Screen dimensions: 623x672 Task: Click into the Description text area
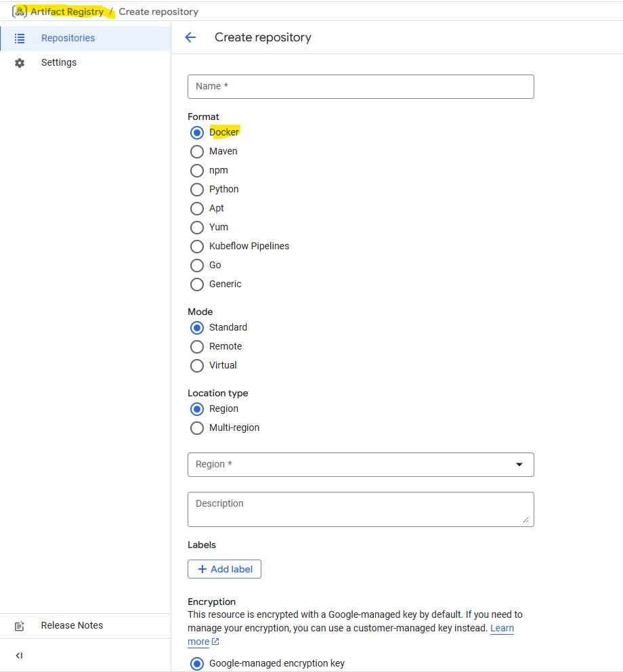[x=360, y=509]
